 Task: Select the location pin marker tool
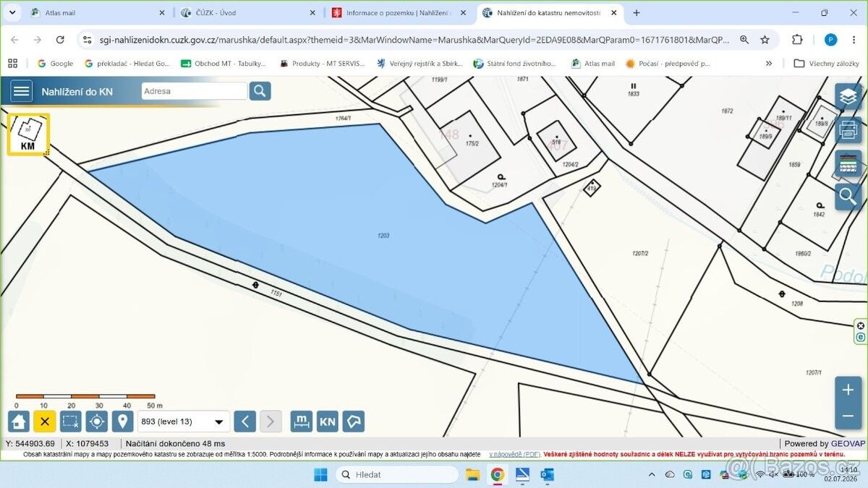pos(122,421)
